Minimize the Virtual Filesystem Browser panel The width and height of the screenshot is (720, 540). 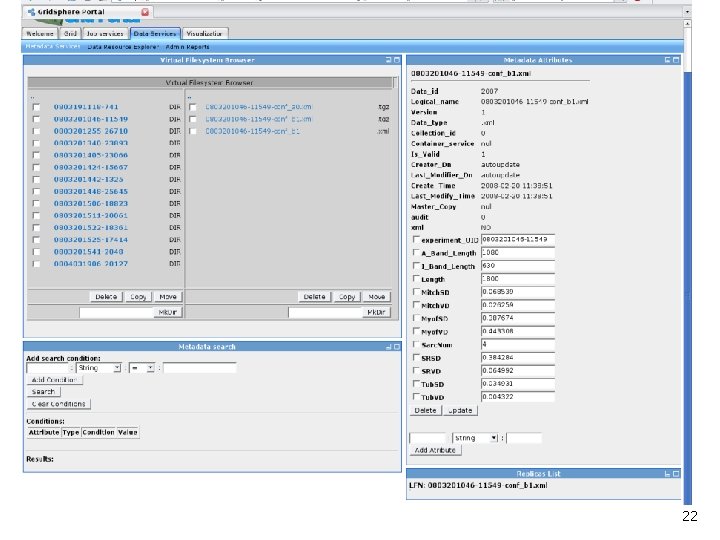tap(387, 60)
